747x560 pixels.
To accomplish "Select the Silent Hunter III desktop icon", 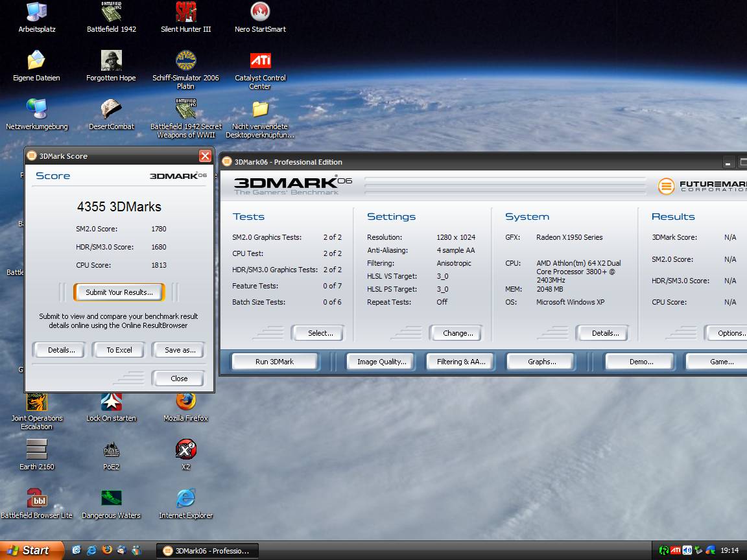I will click(x=186, y=17).
